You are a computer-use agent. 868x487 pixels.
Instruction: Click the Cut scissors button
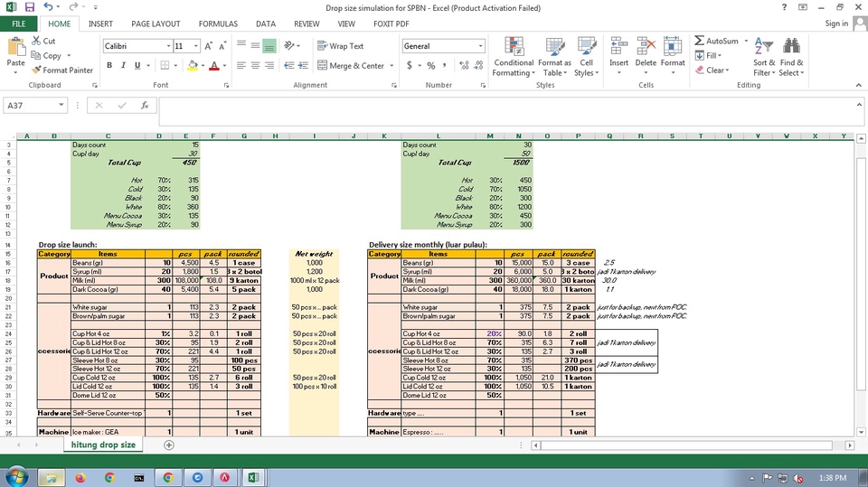(43, 41)
